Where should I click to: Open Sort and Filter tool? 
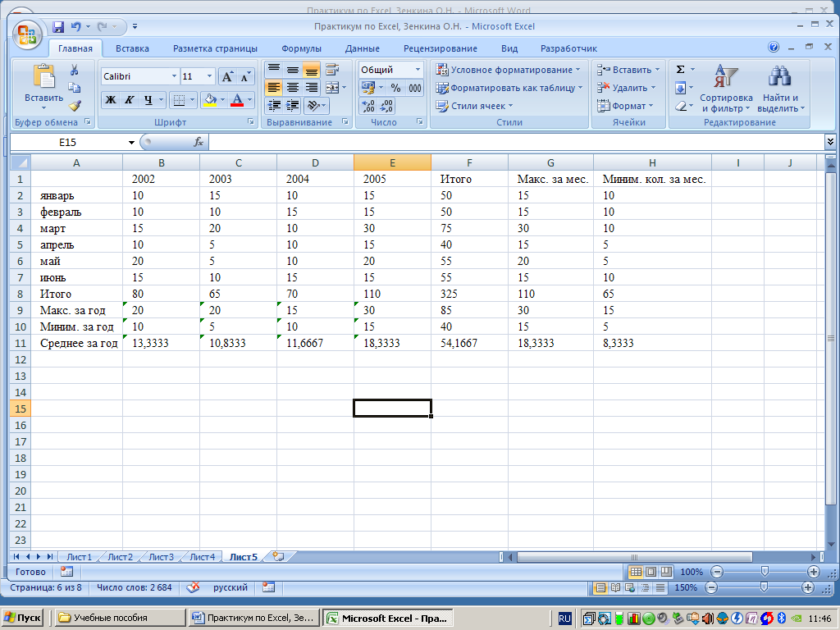pos(726,89)
